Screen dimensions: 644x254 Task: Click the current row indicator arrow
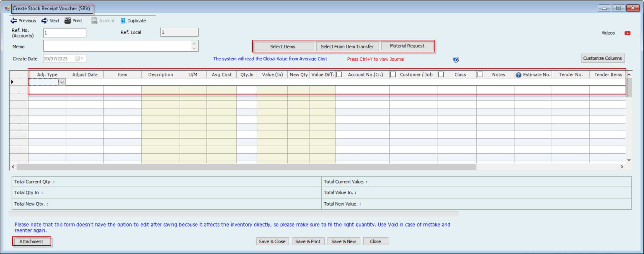[x=12, y=82]
